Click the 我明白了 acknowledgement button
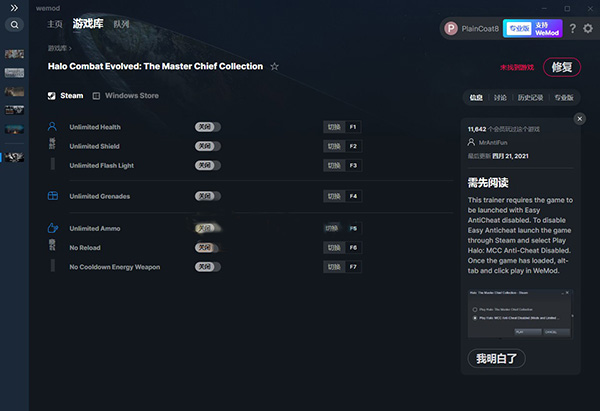This screenshot has width=600, height=411. click(x=496, y=359)
